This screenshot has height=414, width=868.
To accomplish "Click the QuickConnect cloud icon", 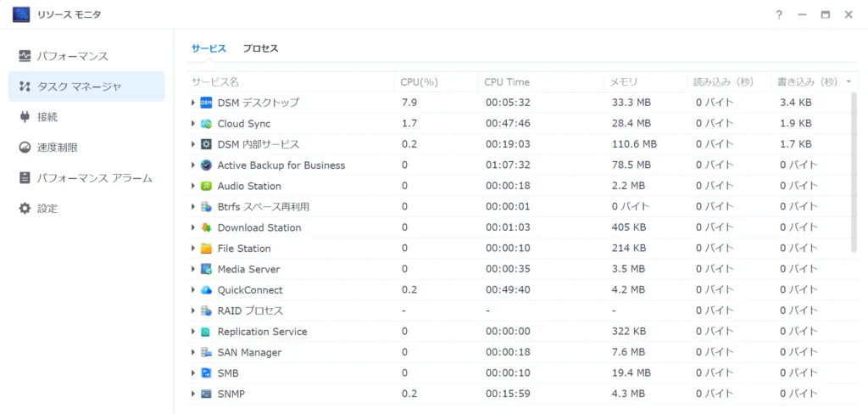I will (206, 290).
